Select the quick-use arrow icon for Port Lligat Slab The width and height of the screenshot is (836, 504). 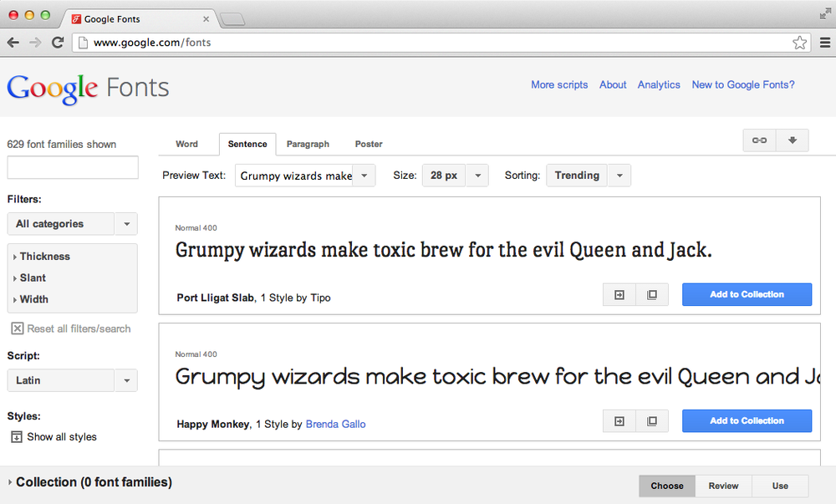(x=619, y=294)
